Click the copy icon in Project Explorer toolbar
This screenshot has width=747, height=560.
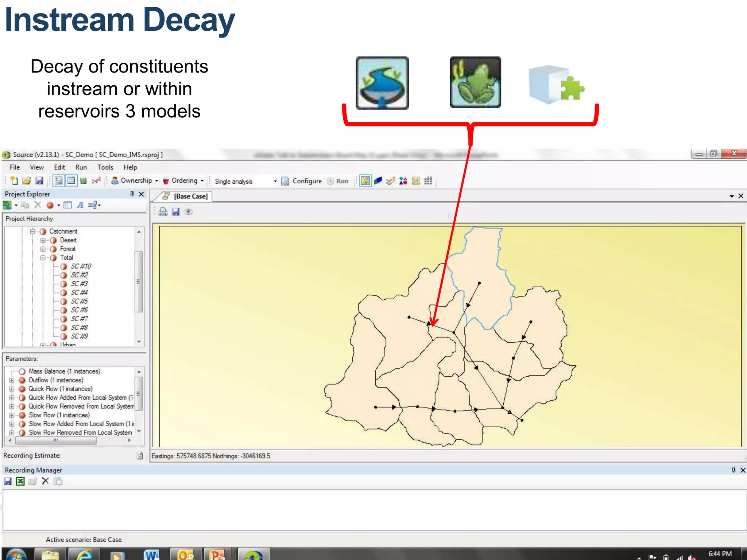[x=25, y=205]
